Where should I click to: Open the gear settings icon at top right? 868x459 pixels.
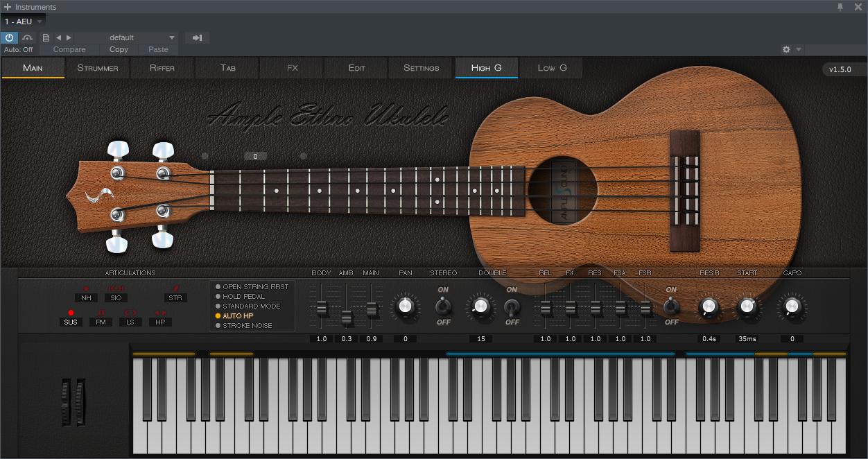[786, 49]
